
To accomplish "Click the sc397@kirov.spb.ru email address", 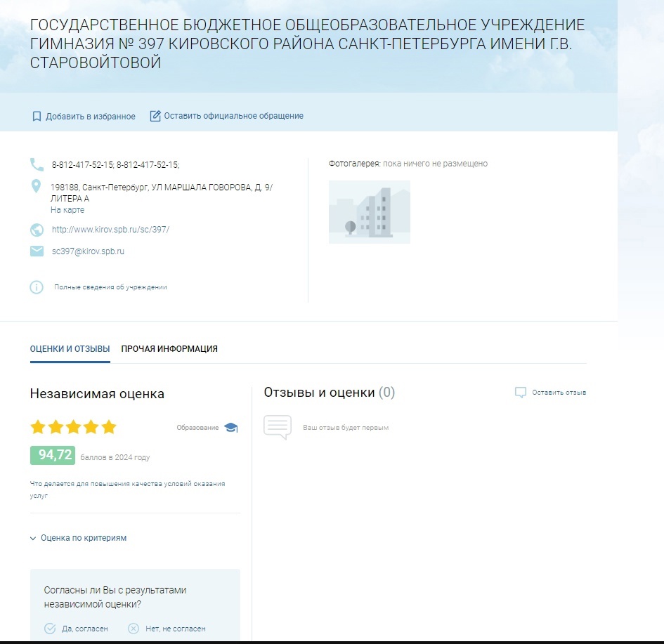I will pyautogui.click(x=88, y=251).
